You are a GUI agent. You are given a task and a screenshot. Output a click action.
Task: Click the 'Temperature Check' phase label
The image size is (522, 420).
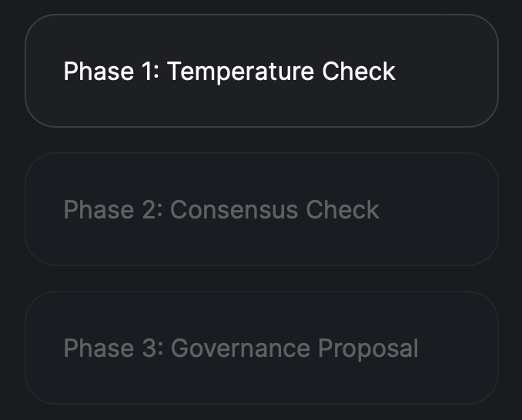coord(229,72)
